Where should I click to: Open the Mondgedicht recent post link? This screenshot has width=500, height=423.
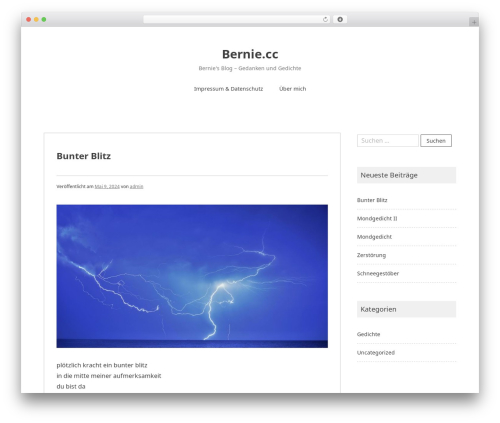point(374,237)
